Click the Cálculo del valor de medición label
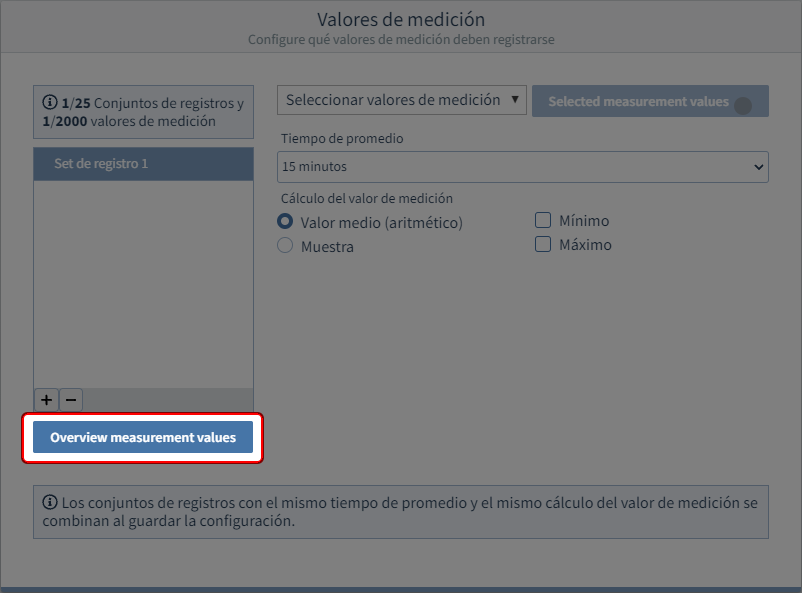The image size is (802, 593). click(x=367, y=199)
